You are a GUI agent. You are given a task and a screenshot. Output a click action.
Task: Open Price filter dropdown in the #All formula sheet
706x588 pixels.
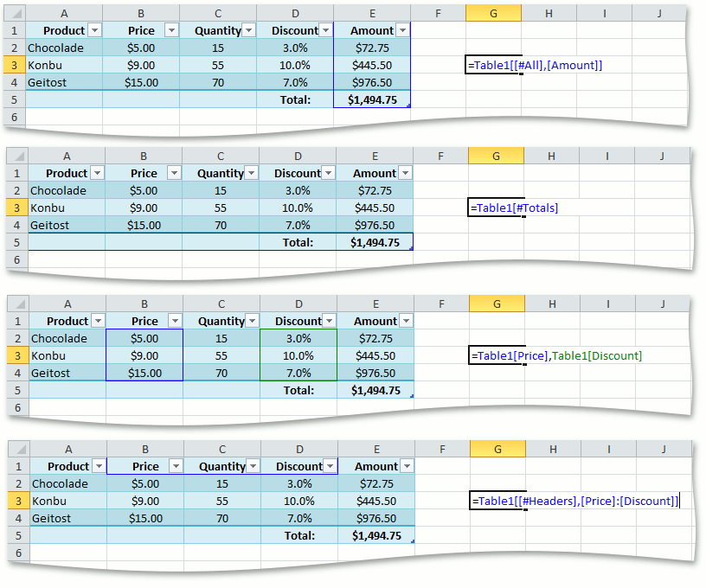click(x=171, y=30)
